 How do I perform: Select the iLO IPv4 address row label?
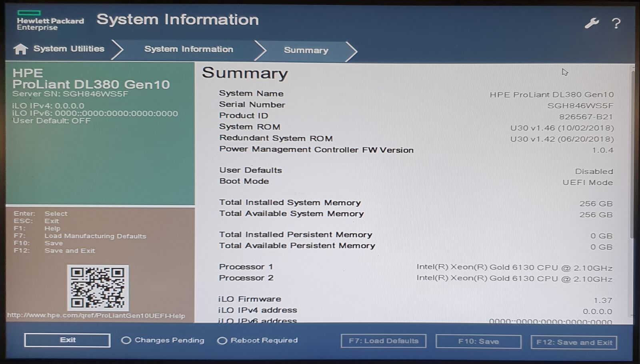point(258,310)
